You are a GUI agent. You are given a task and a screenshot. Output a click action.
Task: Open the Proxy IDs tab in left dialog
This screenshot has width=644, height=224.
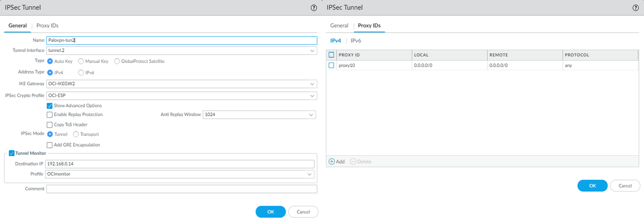[47, 26]
